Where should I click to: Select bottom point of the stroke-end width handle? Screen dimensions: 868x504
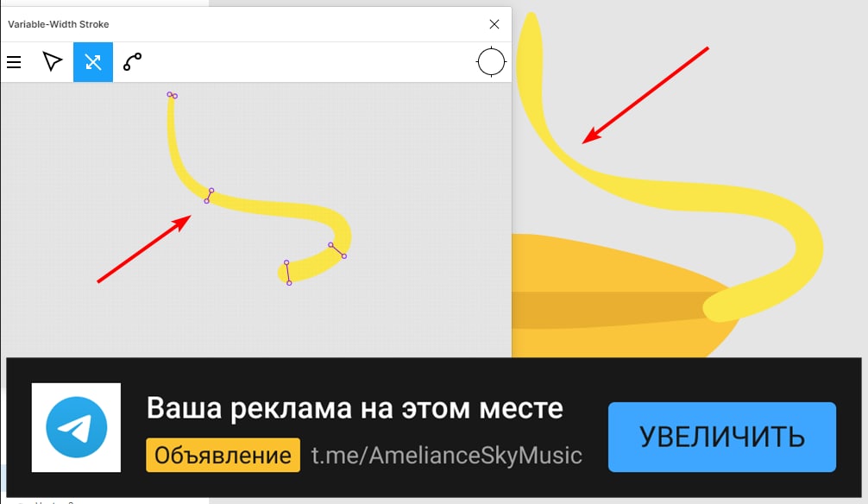tap(289, 283)
